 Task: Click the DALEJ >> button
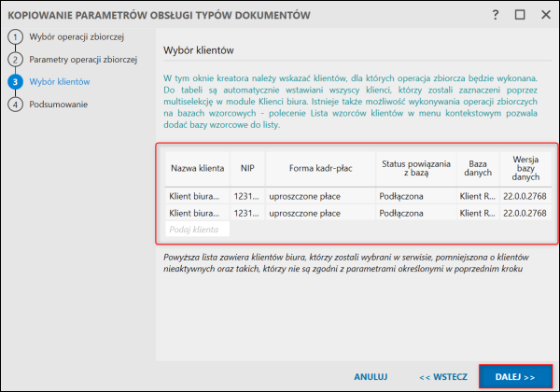515,377
